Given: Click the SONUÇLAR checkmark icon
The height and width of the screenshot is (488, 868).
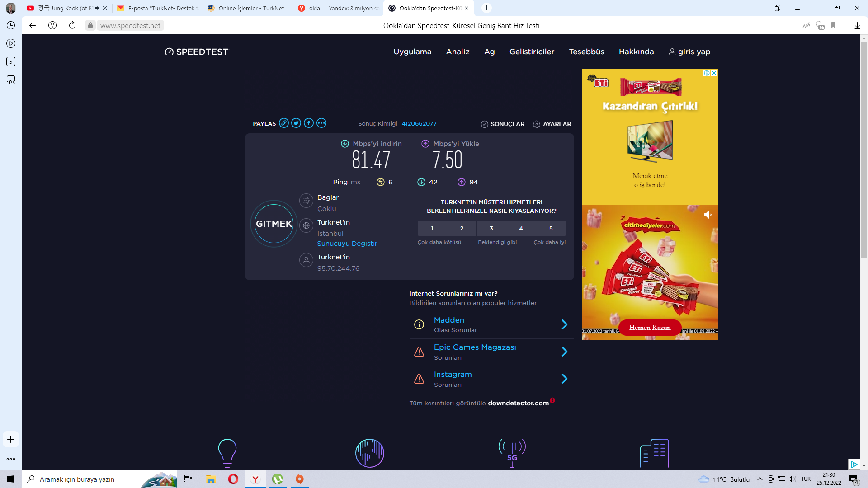Looking at the screenshot, I should tap(485, 124).
